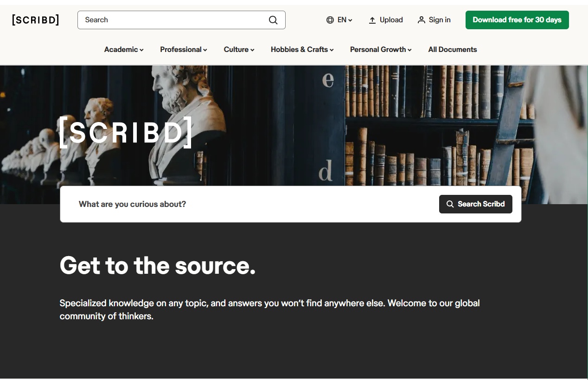Expand the Hobbies & Crafts menu
Image resolution: width=588 pixels, height=380 pixels.
[302, 49]
